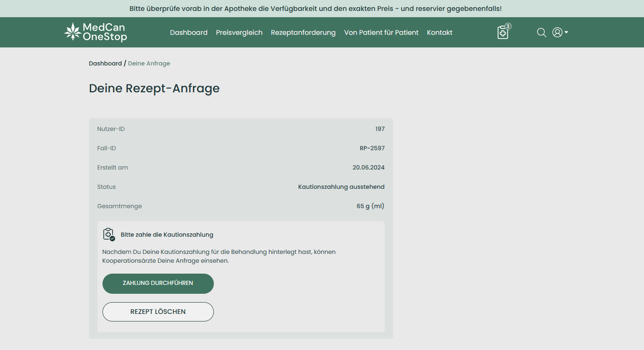The height and width of the screenshot is (350, 644).
Task: Click the MedCan OneStop leaf logo
Action: [x=73, y=32]
